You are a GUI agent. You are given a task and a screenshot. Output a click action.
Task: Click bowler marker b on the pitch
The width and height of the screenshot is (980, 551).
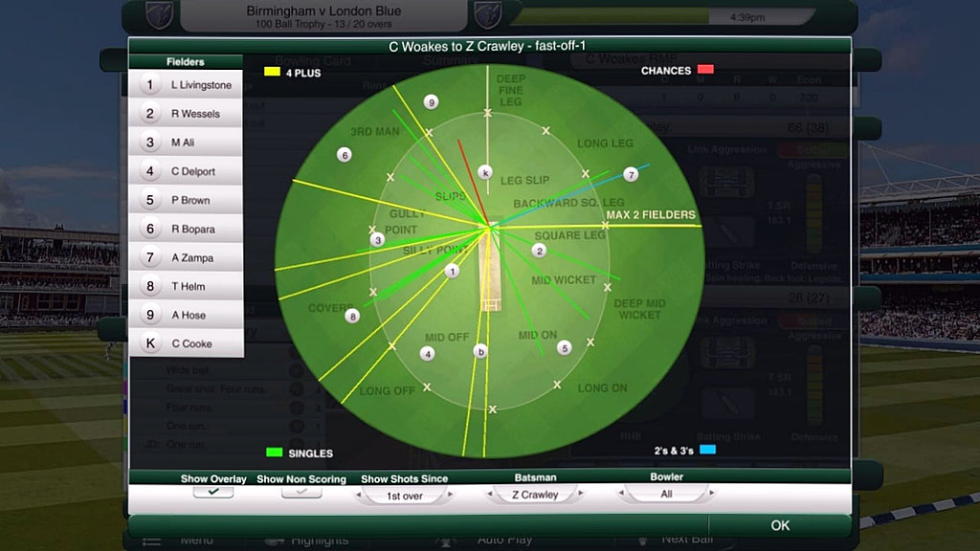coord(480,352)
